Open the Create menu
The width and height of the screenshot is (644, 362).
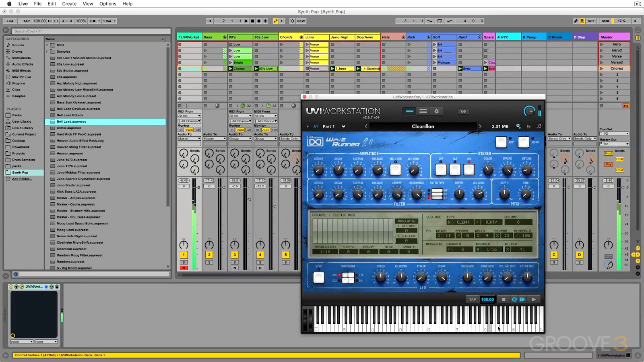pyautogui.click(x=69, y=4)
